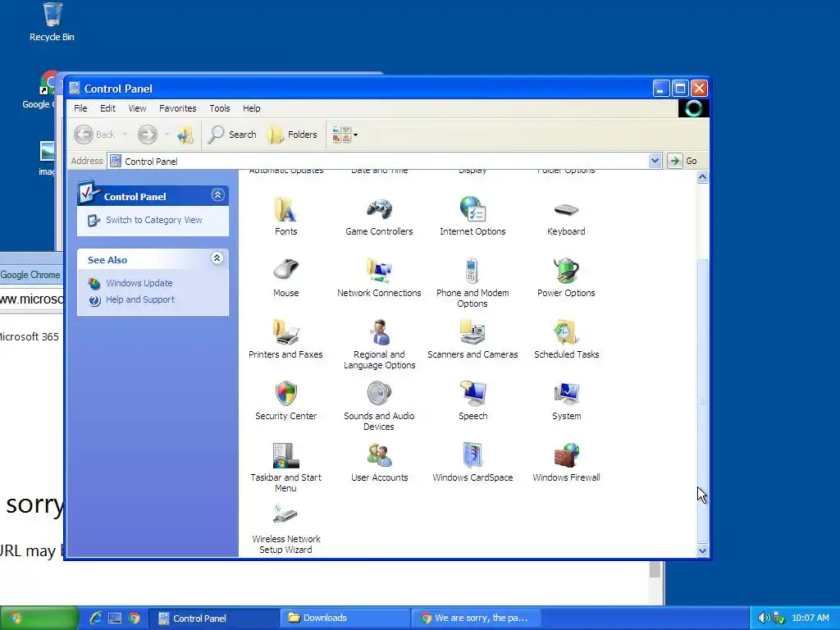840x630 pixels.
Task: Collapse the Control Panel sidebar section
Action: click(x=217, y=195)
